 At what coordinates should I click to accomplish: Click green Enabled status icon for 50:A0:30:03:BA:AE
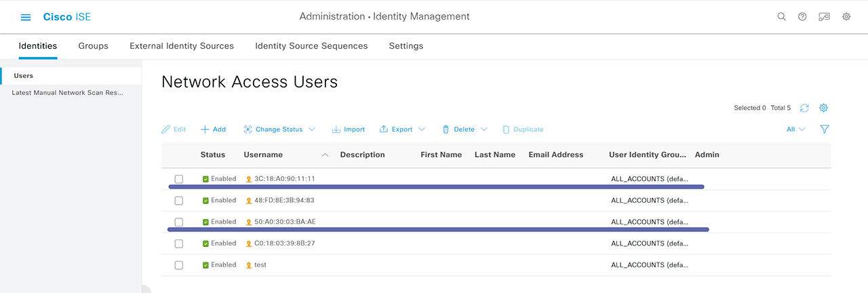tap(205, 222)
